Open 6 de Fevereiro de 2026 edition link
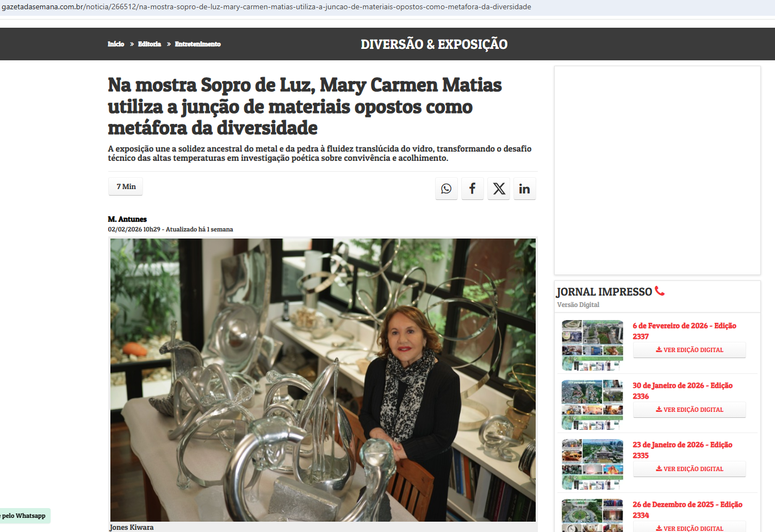This screenshot has width=775, height=532. click(684, 331)
